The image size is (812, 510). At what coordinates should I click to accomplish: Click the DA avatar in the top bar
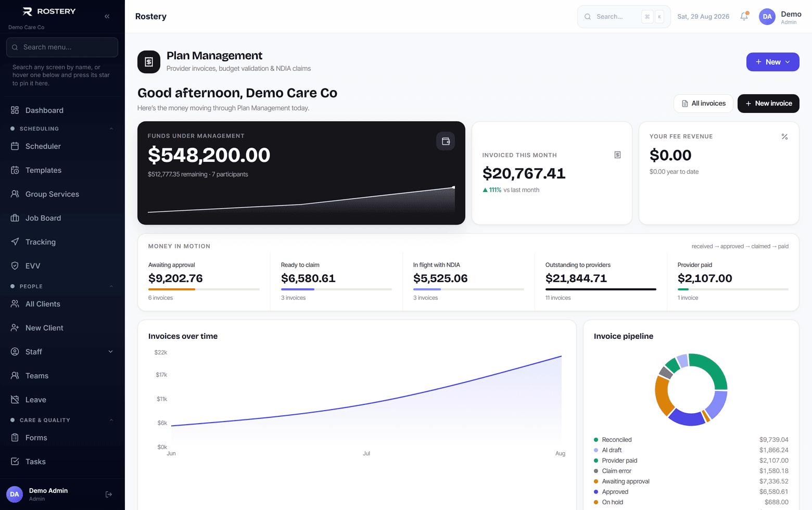pyautogui.click(x=767, y=17)
